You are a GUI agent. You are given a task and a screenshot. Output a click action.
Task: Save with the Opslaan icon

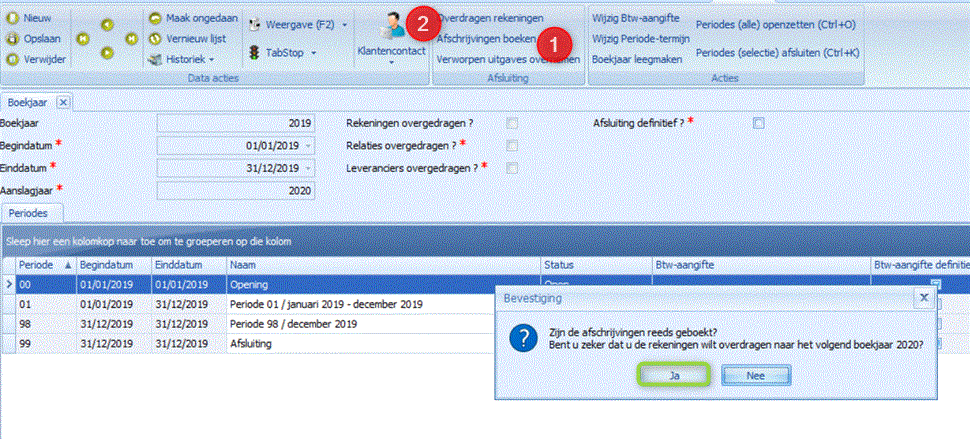[13, 38]
